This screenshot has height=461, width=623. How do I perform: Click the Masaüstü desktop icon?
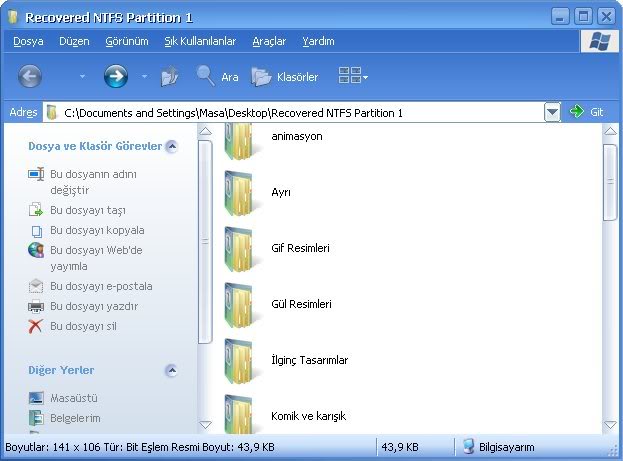coord(36,398)
